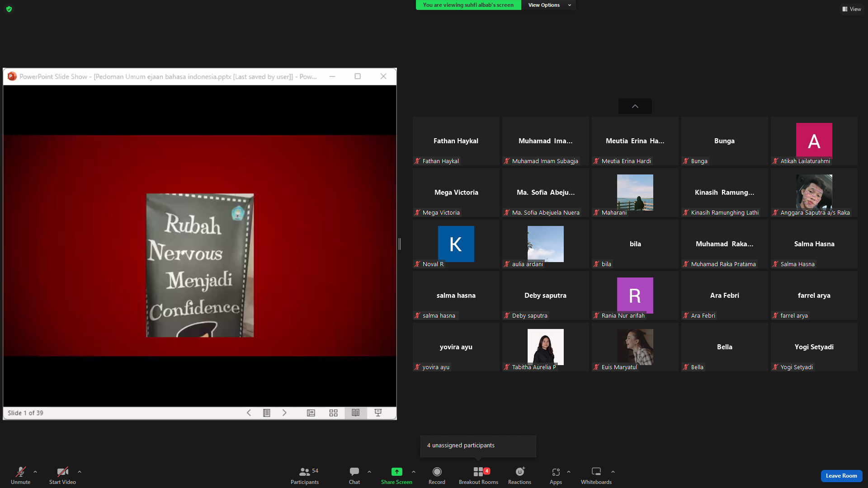The image size is (868, 488).
Task: Open View Options dropdown
Action: pyautogui.click(x=549, y=5)
